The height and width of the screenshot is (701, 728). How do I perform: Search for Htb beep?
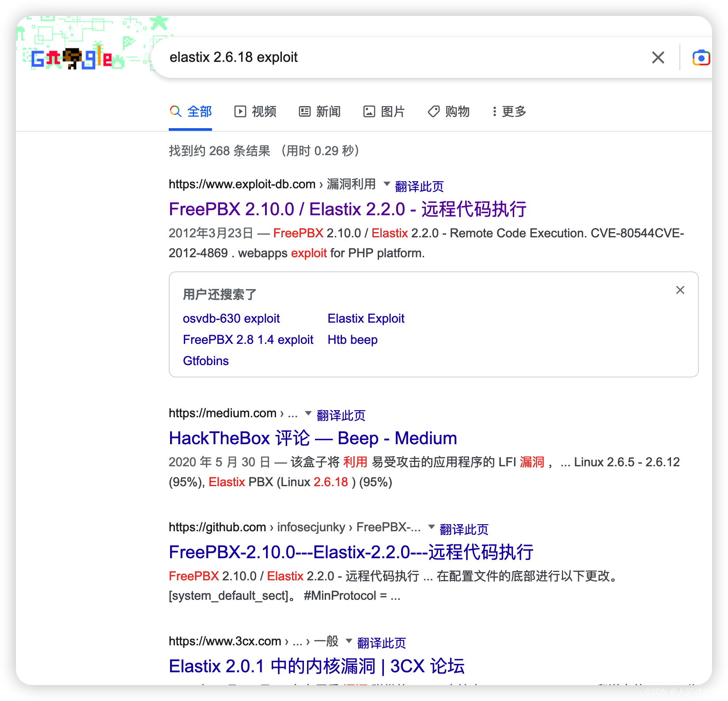coord(353,339)
